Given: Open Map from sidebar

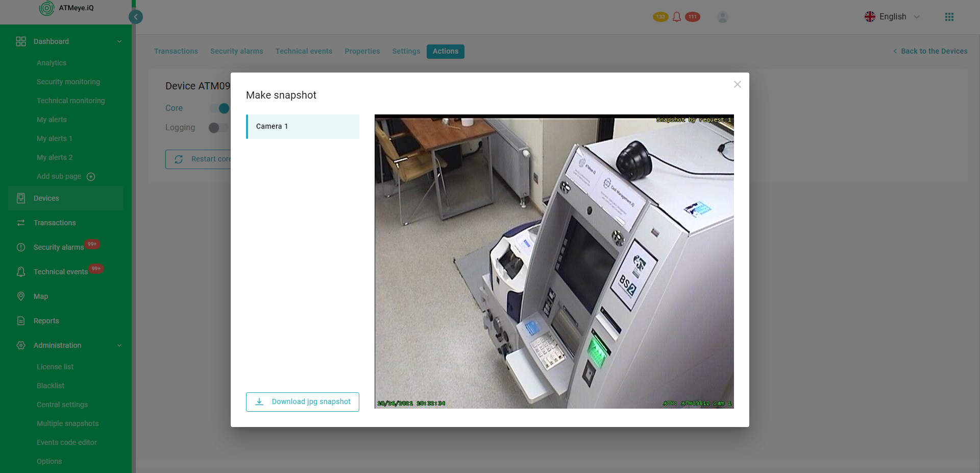Looking at the screenshot, I should pos(41,296).
